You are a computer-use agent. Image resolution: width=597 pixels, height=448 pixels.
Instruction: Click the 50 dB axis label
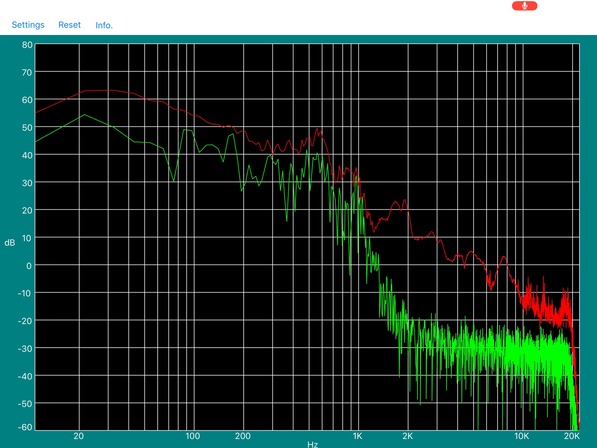pos(27,128)
